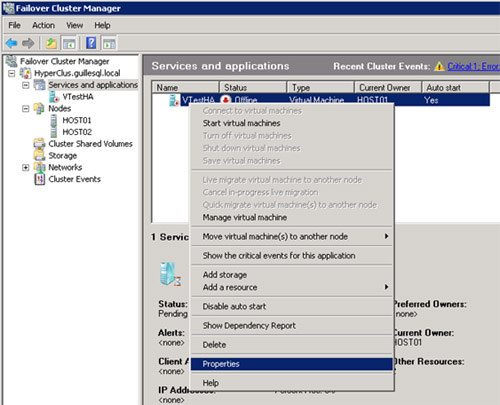This screenshot has width=500, height=405.
Task: Sort by the Type column header
Action: 320,87
